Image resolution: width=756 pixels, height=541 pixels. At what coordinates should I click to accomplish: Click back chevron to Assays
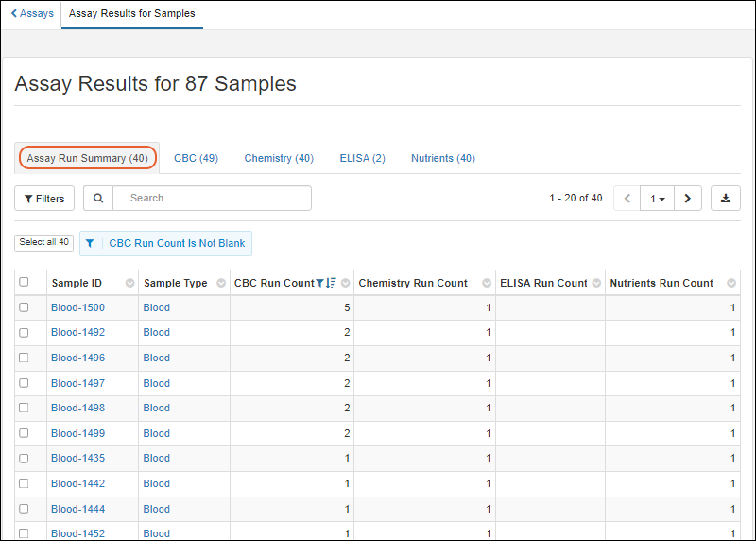pyautogui.click(x=14, y=14)
